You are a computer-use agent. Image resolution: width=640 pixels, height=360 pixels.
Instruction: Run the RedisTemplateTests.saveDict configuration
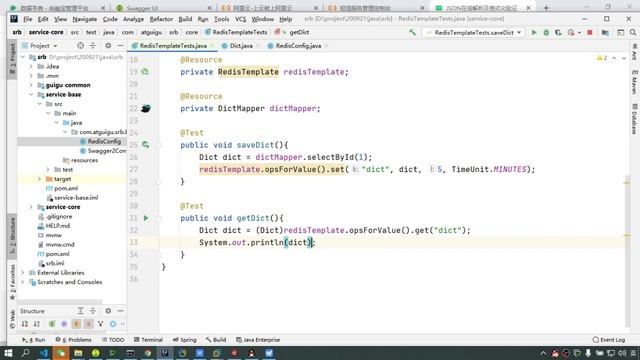(534, 32)
